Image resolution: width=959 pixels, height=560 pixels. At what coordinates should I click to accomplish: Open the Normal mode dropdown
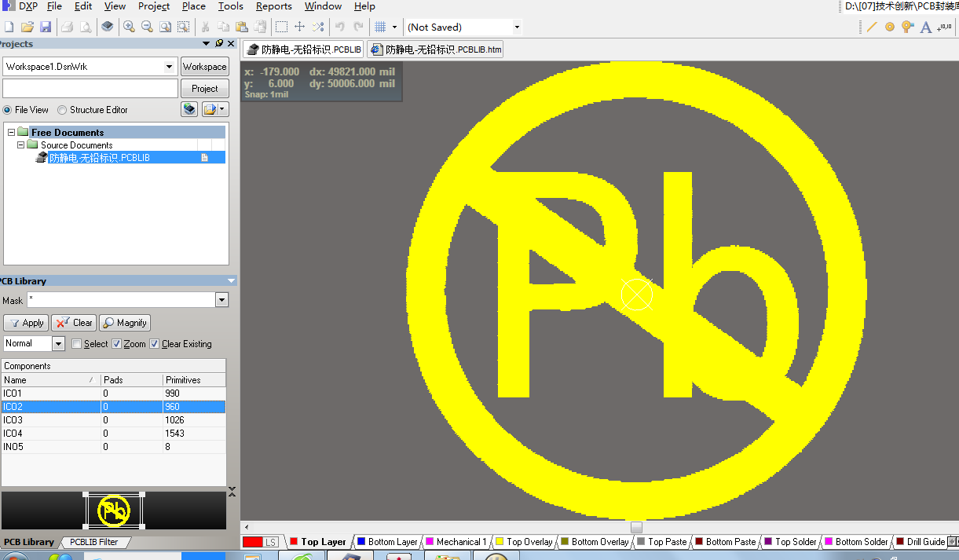coord(58,343)
